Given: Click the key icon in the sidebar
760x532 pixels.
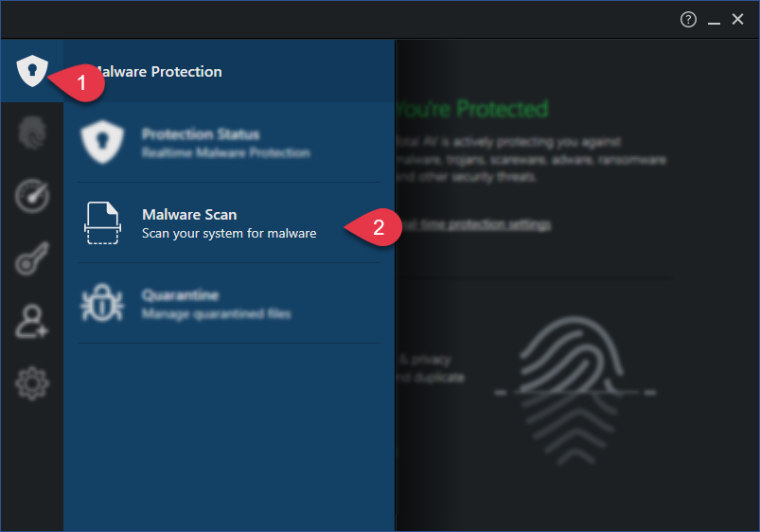Looking at the screenshot, I should [x=32, y=258].
